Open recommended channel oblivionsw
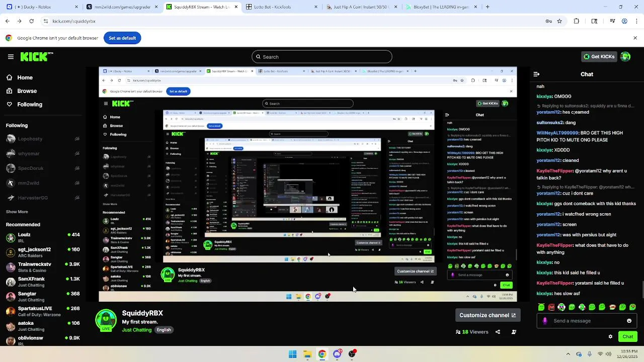 [x=43, y=340]
